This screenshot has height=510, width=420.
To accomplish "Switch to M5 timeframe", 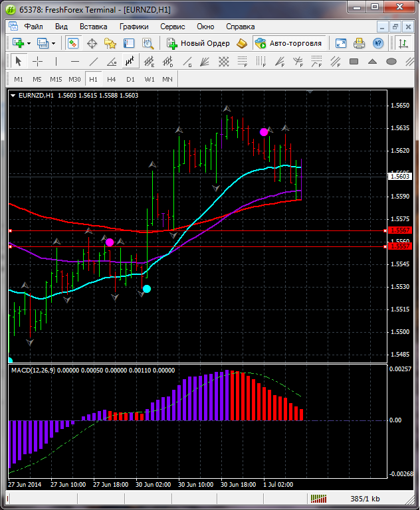I will click(37, 80).
